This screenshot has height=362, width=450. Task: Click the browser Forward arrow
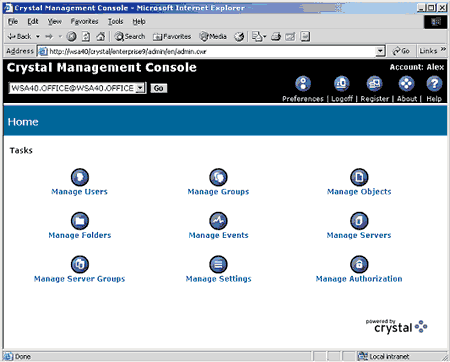[49, 36]
